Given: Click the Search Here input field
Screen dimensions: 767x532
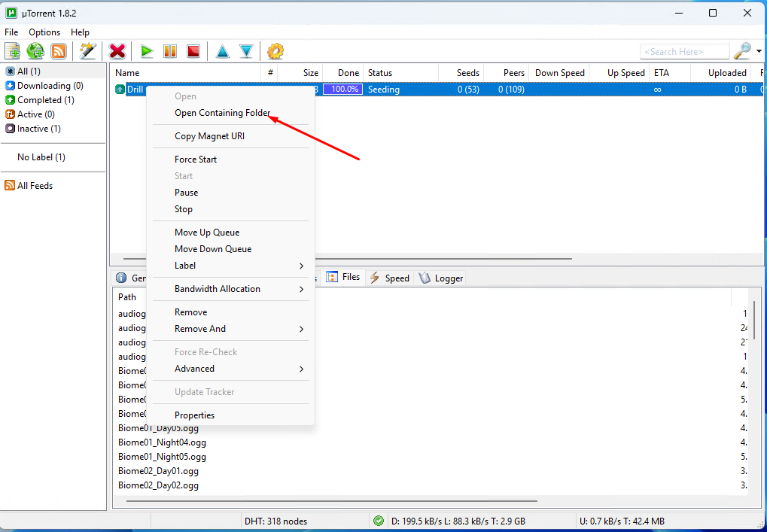Looking at the screenshot, I should click(684, 51).
